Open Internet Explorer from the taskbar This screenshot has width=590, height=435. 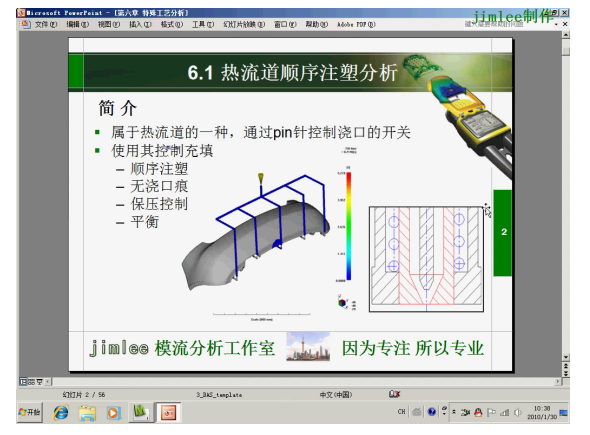point(61,413)
